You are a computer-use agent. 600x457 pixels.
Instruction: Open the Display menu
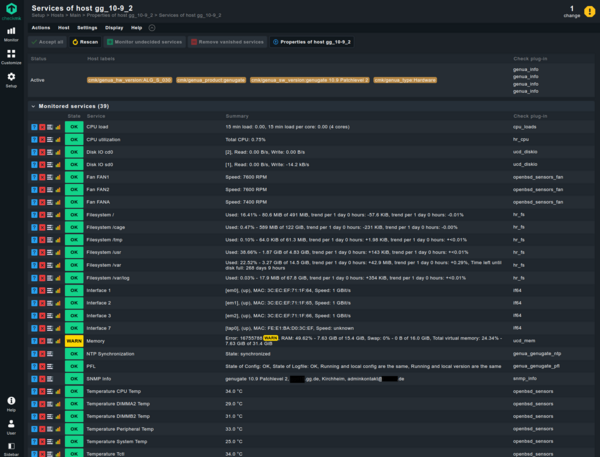coord(114,28)
